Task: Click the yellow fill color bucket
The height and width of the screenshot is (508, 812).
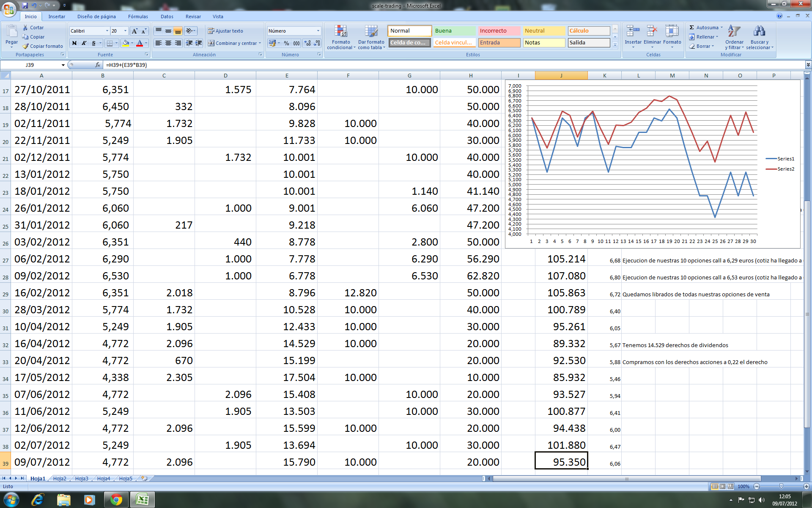Action: coord(126,43)
